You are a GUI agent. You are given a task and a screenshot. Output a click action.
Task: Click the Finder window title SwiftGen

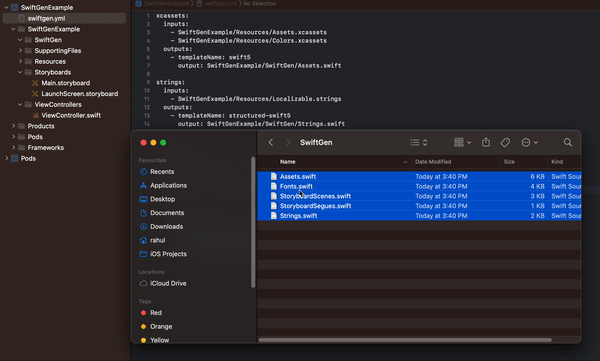tap(316, 142)
